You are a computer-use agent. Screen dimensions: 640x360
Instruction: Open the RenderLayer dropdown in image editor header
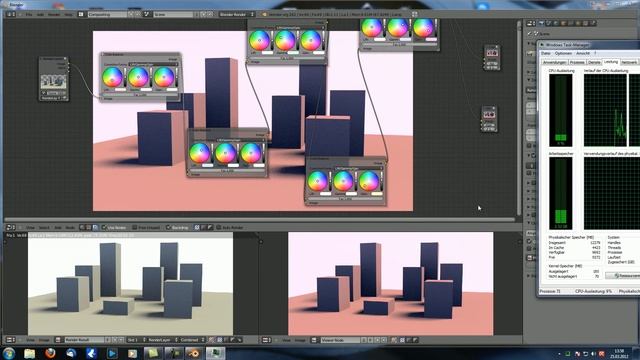click(162, 340)
